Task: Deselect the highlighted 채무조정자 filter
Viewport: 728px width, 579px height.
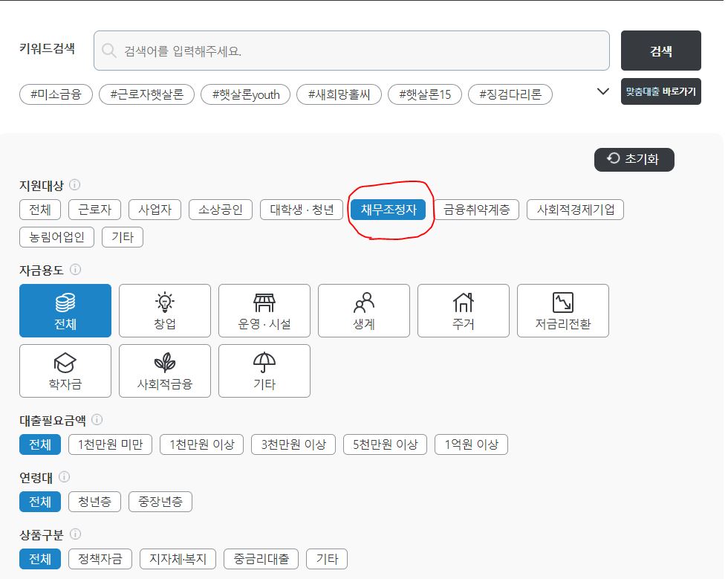Action: click(x=389, y=210)
